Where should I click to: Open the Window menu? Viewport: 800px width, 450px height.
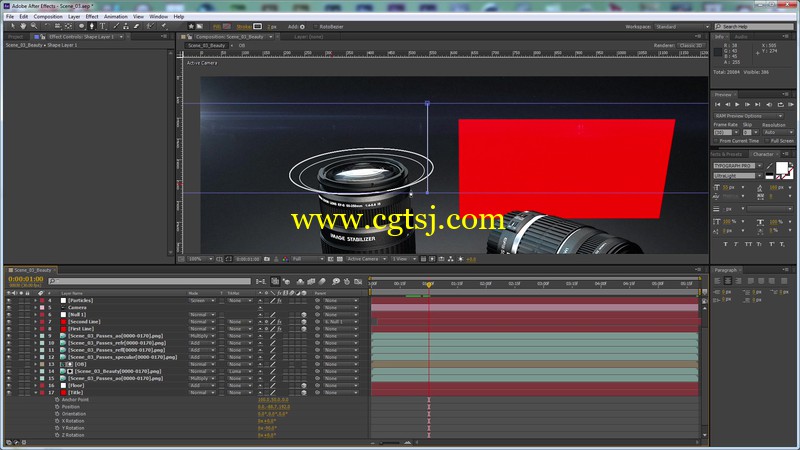[x=158, y=16]
